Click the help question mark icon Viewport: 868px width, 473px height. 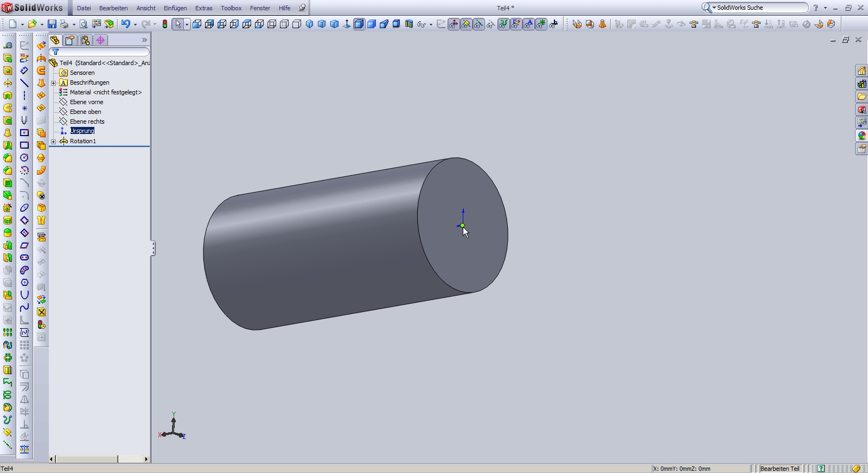click(x=815, y=8)
